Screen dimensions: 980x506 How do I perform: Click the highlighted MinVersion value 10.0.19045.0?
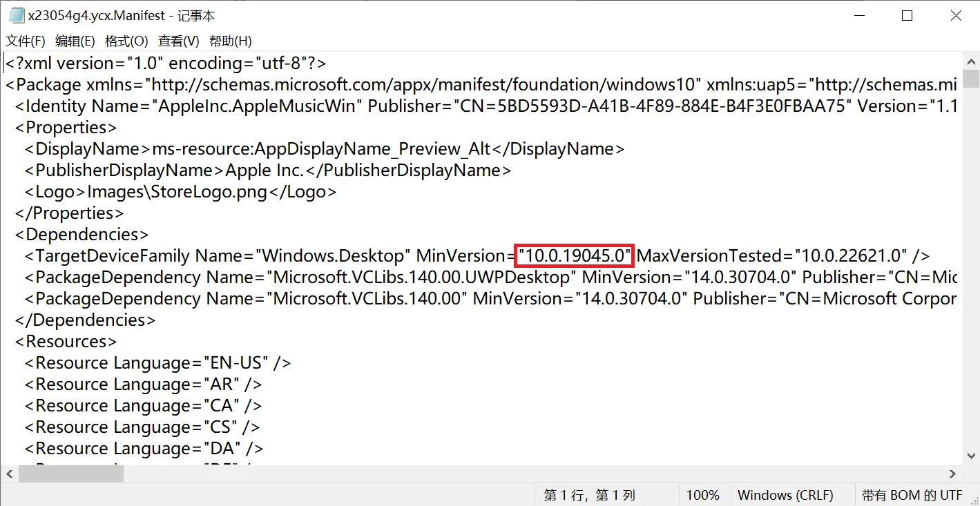[575, 256]
